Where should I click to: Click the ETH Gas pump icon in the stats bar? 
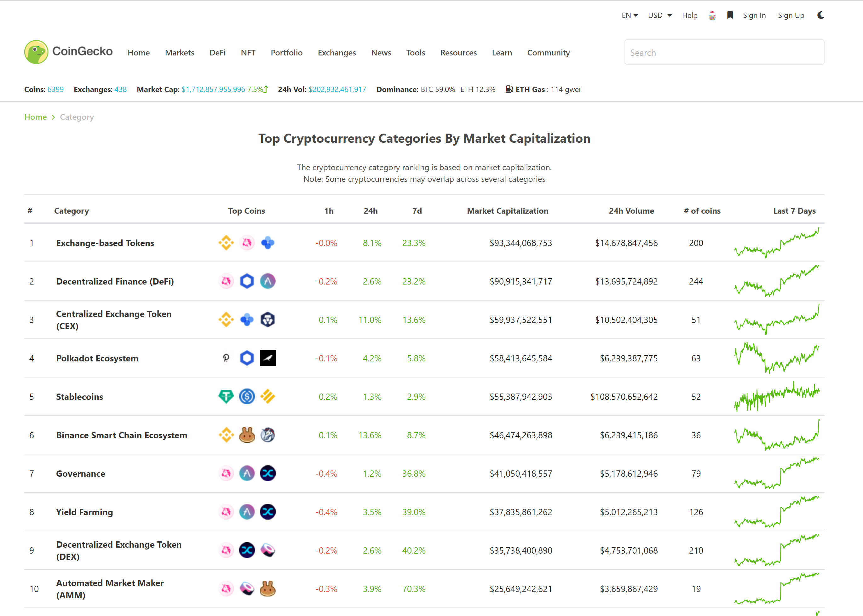coord(509,89)
